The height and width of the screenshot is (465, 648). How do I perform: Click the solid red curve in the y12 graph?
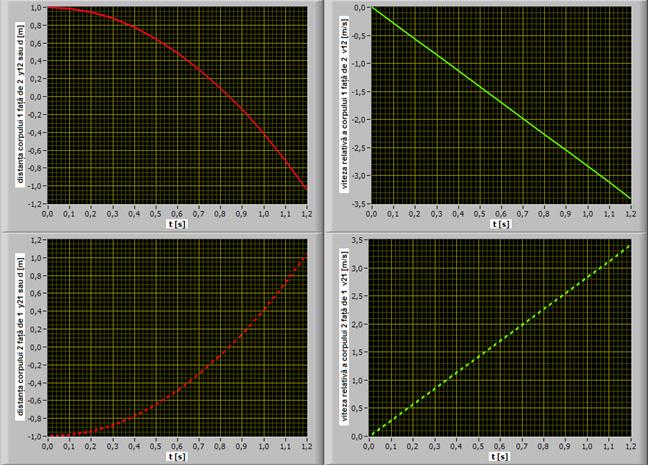point(198,71)
